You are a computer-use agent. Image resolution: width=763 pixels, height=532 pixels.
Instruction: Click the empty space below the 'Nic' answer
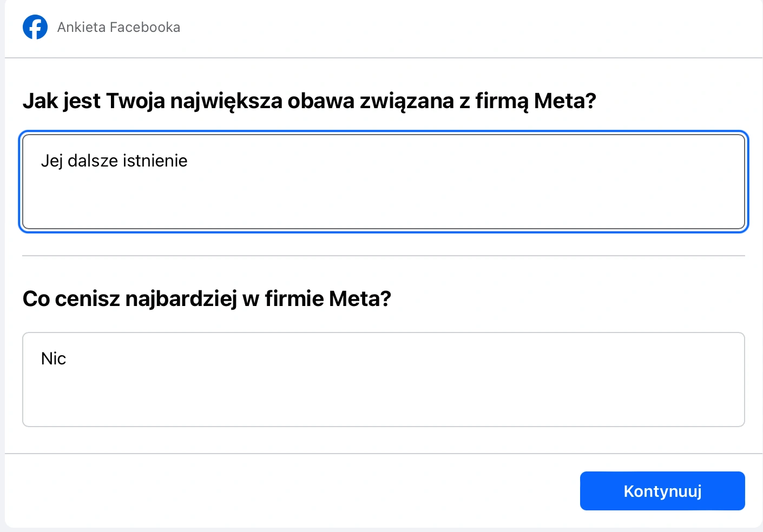(x=384, y=400)
